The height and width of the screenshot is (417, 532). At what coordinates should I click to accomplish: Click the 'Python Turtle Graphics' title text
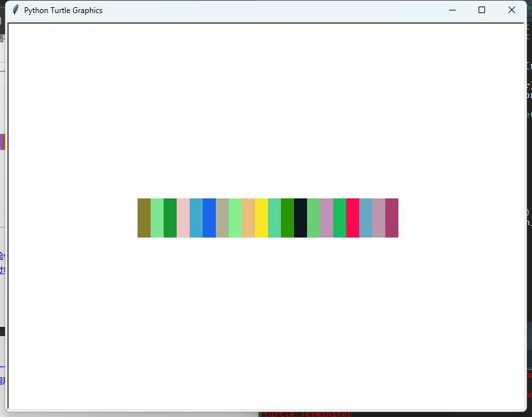click(63, 10)
